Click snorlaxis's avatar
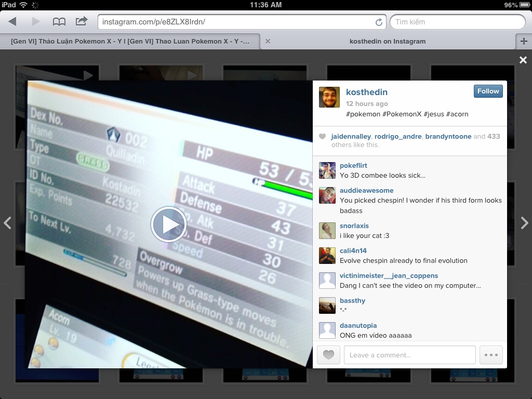 327,231
